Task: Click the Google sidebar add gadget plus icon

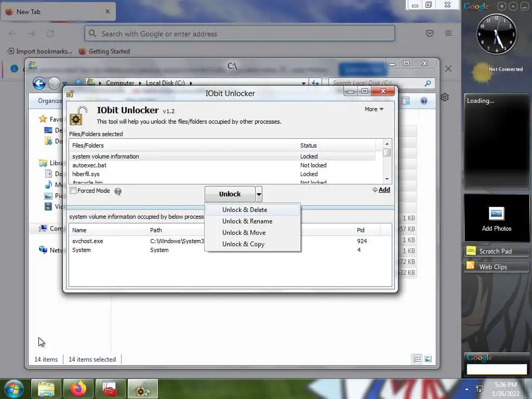Action: coord(501,6)
